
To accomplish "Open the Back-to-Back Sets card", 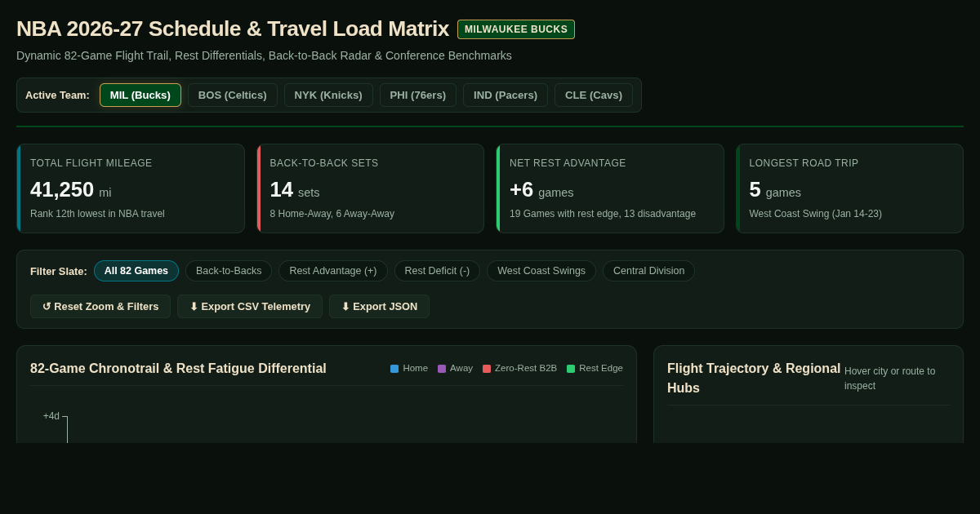I will [370, 188].
